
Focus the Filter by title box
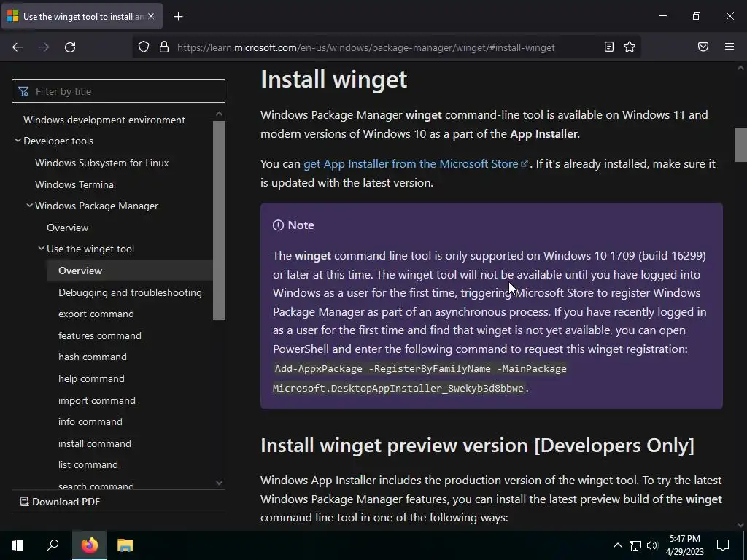coord(118,91)
